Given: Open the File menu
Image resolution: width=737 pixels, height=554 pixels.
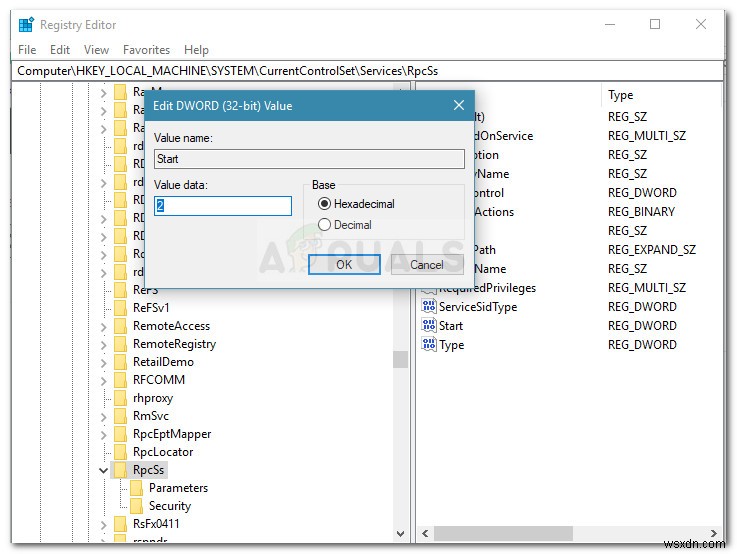Looking at the screenshot, I should 27,49.
